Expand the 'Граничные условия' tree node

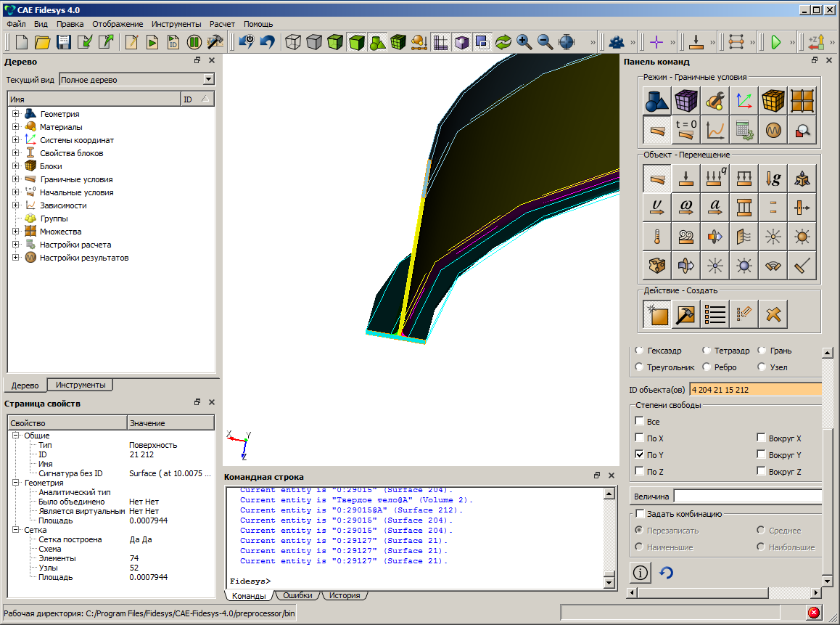tap(15, 179)
